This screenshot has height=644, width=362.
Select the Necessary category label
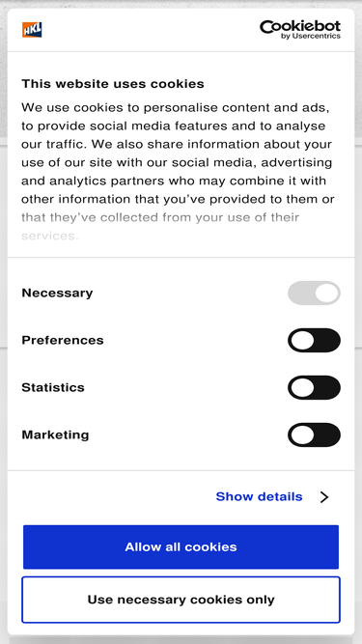coord(57,293)
